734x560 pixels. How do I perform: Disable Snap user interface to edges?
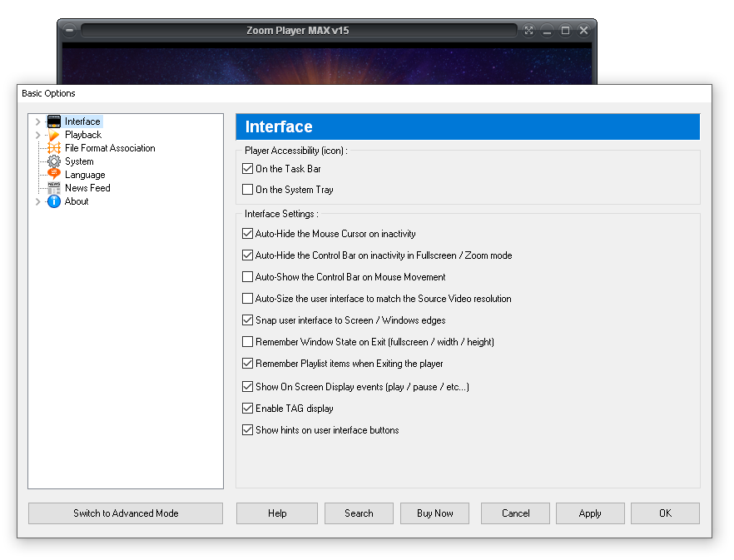click(248, 320)
